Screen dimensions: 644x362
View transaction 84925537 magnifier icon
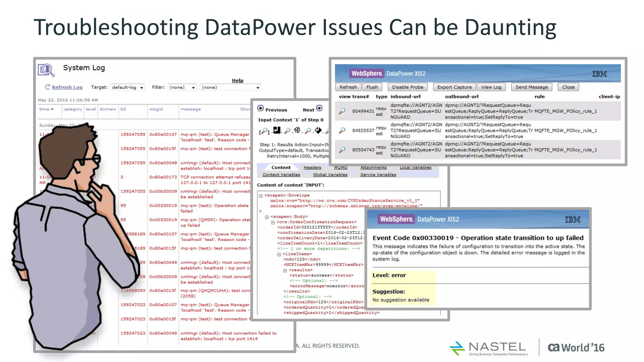pos(342,130)
